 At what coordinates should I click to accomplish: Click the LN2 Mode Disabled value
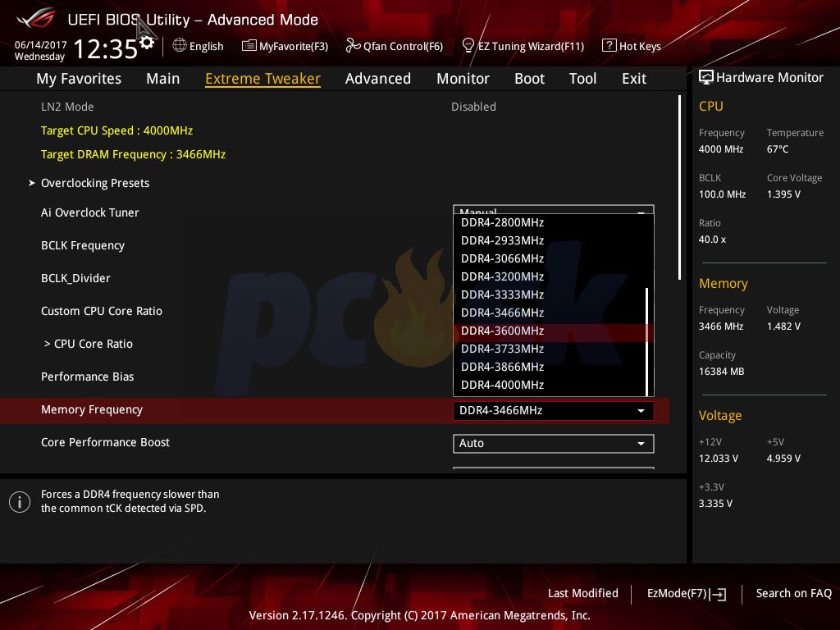click(473, 107)
